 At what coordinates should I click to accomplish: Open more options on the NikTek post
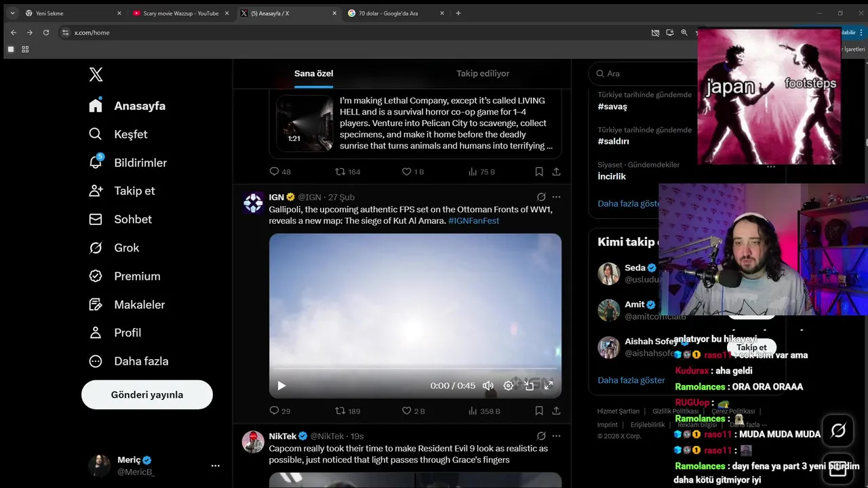tap(556, 436)
